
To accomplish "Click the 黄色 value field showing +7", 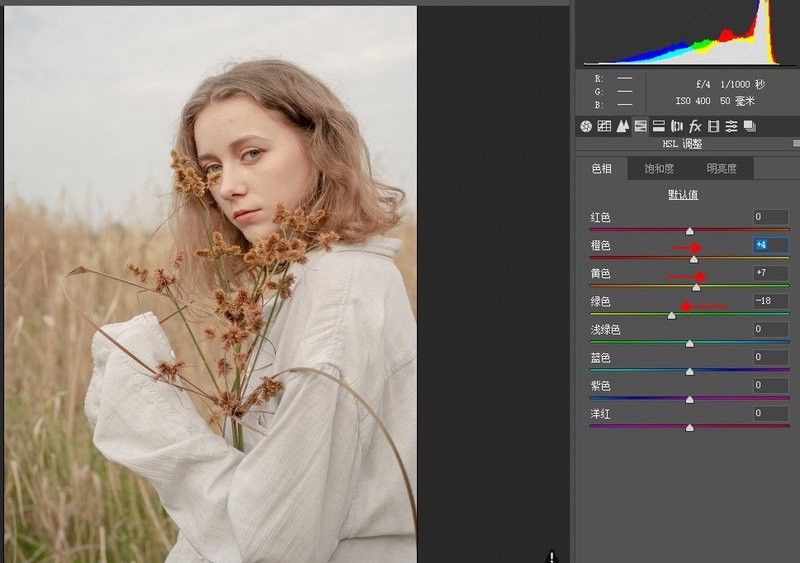I will 771,273.
